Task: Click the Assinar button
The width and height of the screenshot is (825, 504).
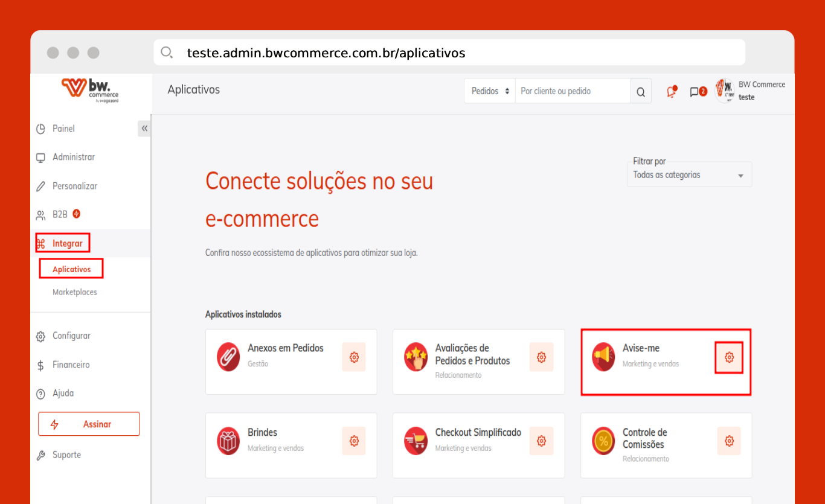Action: point(89,424)
